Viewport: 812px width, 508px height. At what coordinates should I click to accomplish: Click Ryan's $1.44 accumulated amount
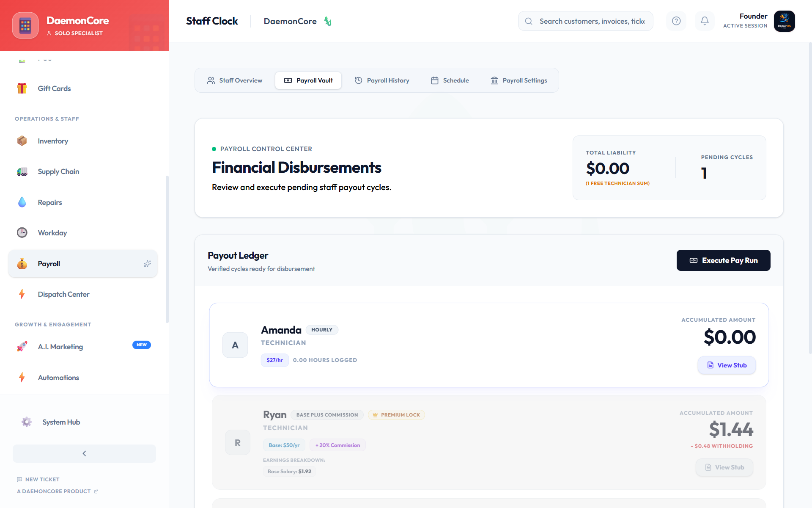tap(731, 429)
